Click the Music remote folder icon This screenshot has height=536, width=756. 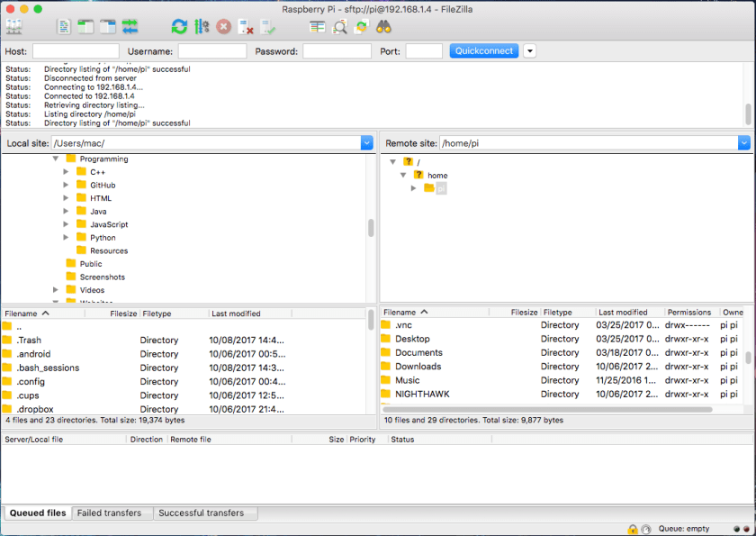(386, 379)
